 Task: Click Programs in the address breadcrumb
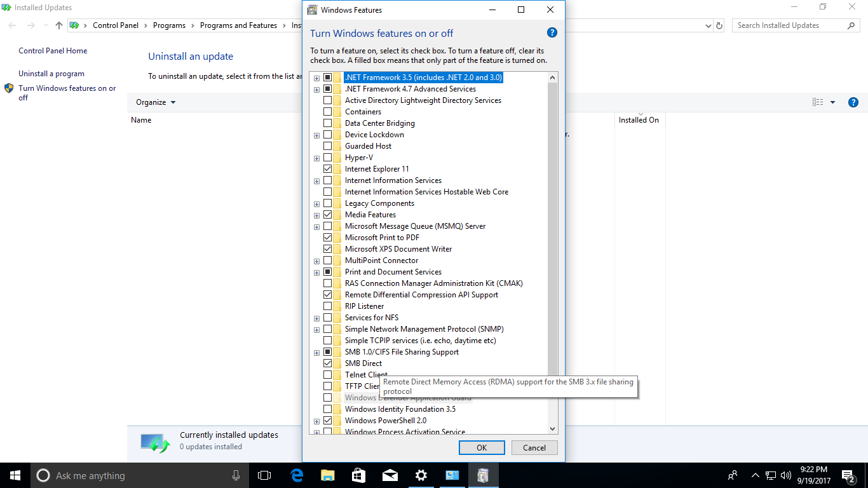pyautogui.click(x=169, y=25)
